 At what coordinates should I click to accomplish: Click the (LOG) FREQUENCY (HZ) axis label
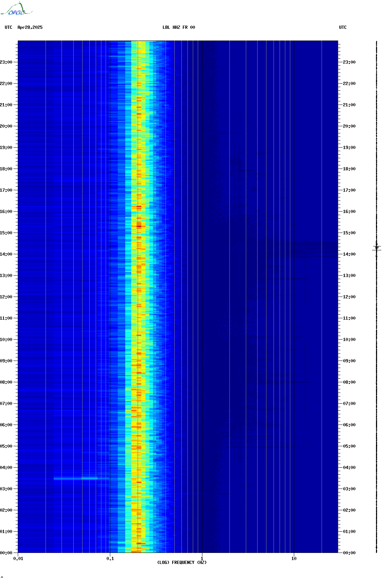coord(182,562)
